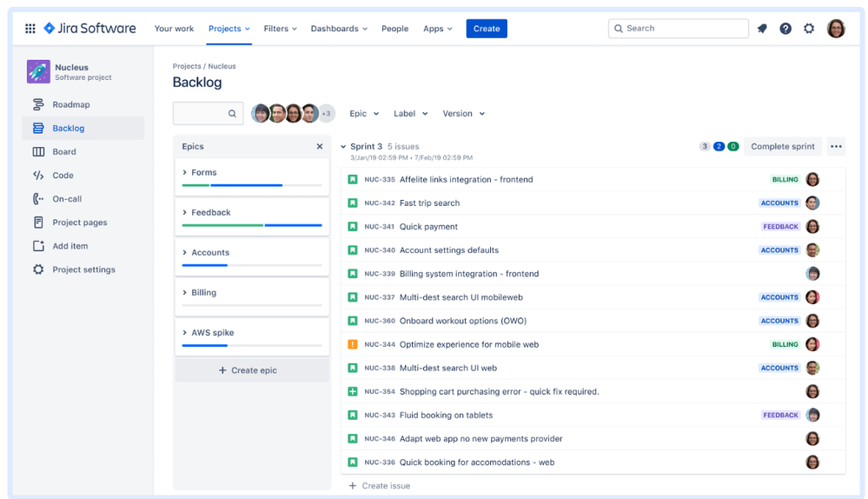Click the Board icon in sidebar
The width and height of the screenshot is (868, 499).
pos(38,151)
